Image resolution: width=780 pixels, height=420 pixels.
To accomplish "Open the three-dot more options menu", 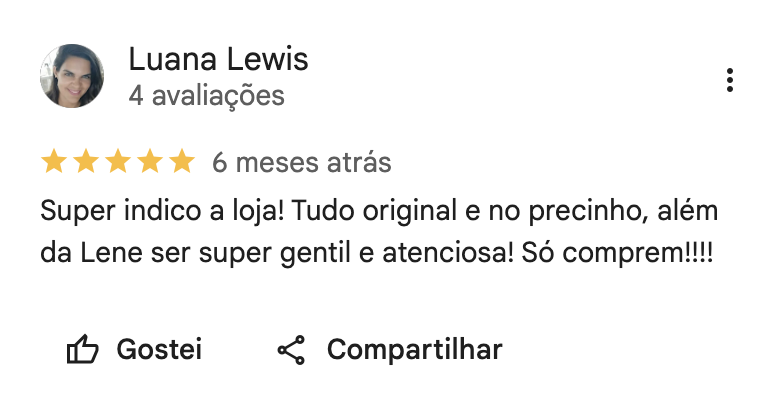I will coord(729,80).
